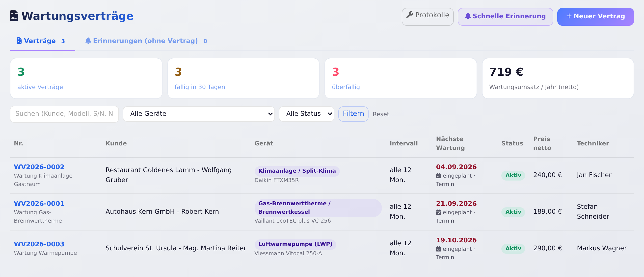The width and height of the screenshot is (644, 277).
Task: Click the Filtern button
Action: pos(353,114)
